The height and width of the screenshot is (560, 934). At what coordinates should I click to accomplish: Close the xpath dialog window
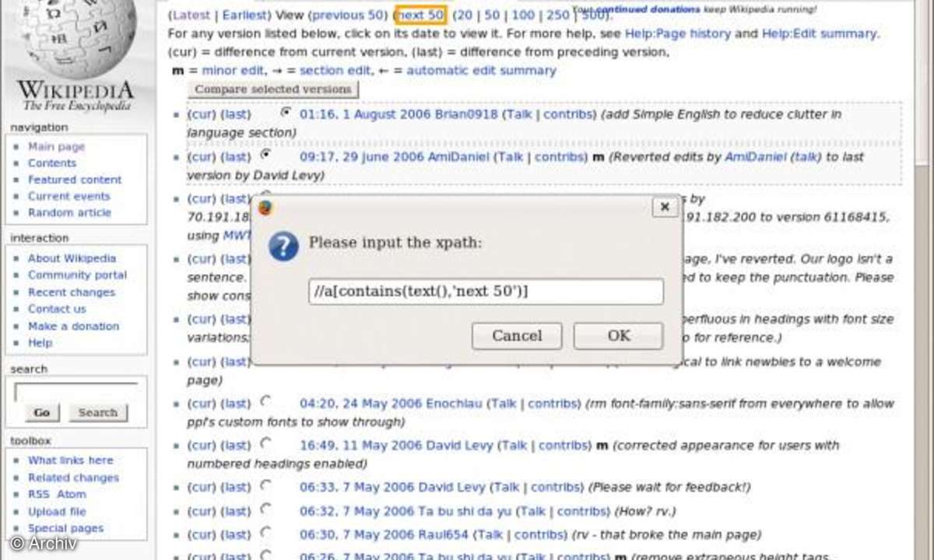pyautogui.click(x=664, y=207)
